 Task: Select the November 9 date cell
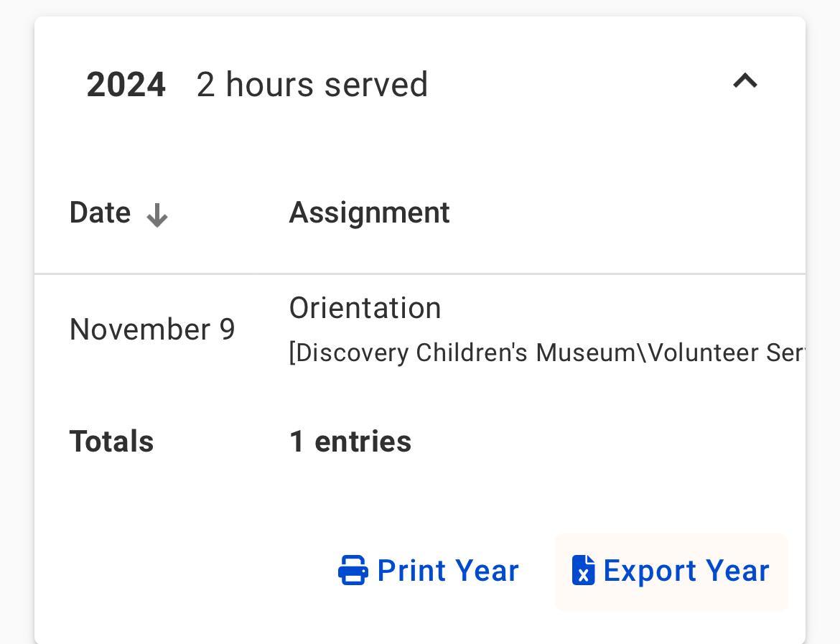click(x=152, y=330)
